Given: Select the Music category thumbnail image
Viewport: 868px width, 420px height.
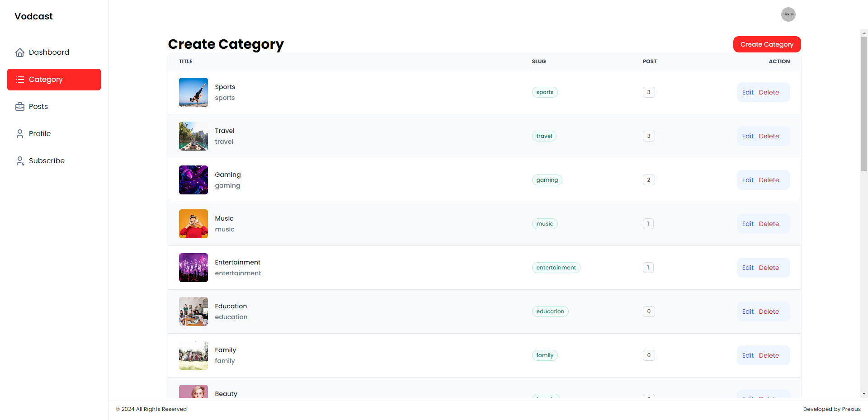Looking at the screenshot, I should (x=193, y=224).
